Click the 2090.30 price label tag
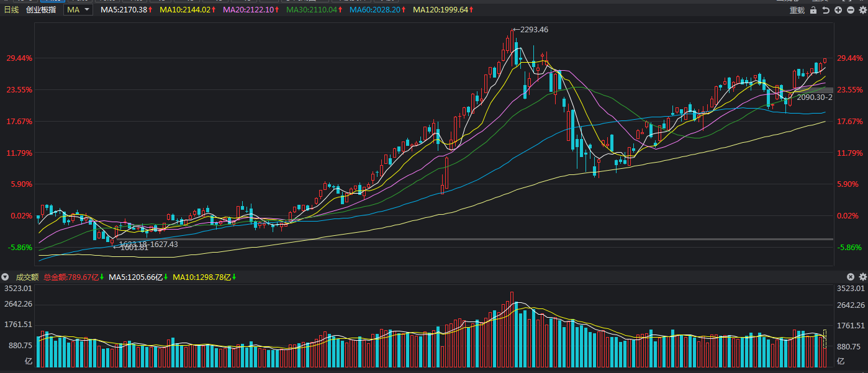Image resolution: width=868 pixels, height=373 pixels. click(814, 97)
